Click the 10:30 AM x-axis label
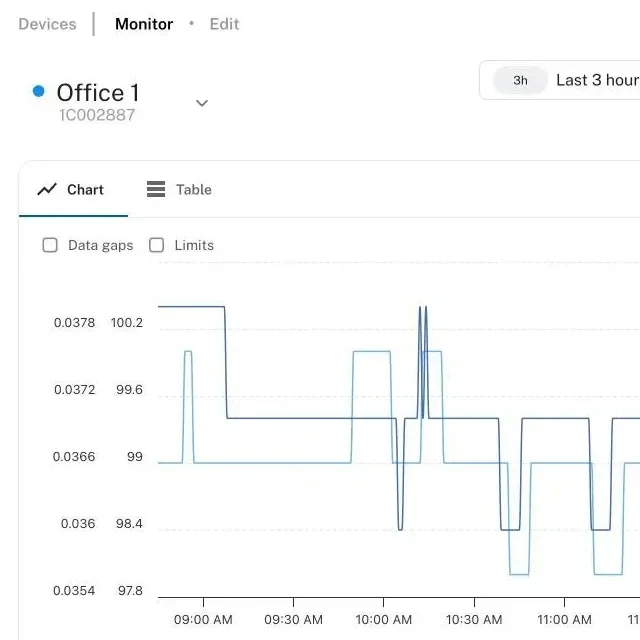 pos(474,620)
